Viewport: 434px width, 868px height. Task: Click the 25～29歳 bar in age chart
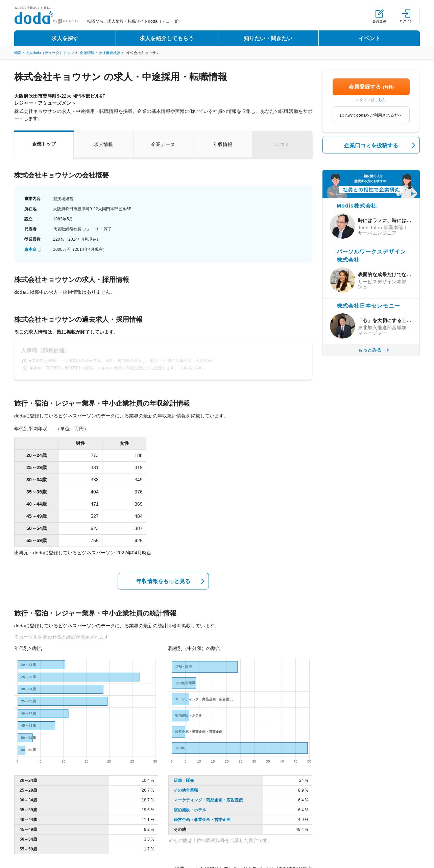(x=79, y=677)
